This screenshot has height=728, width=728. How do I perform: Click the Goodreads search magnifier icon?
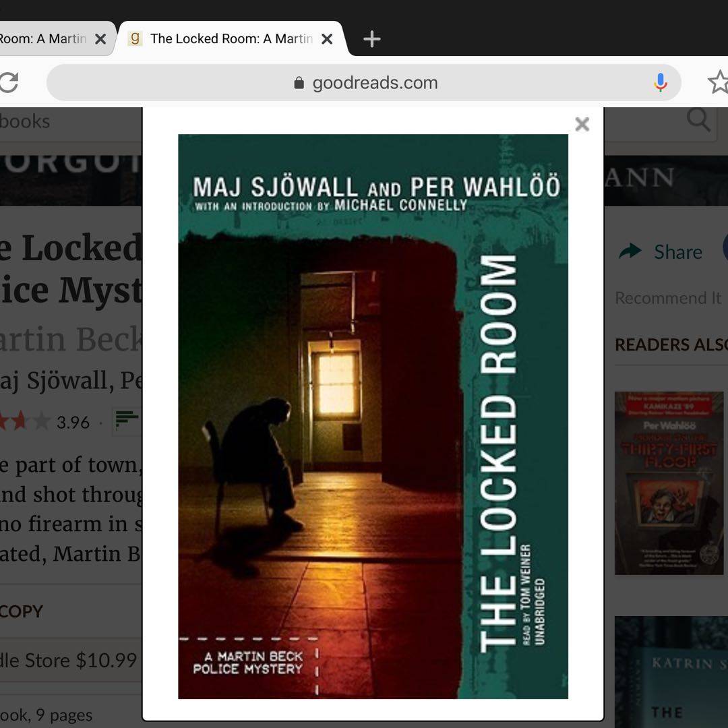698,121
